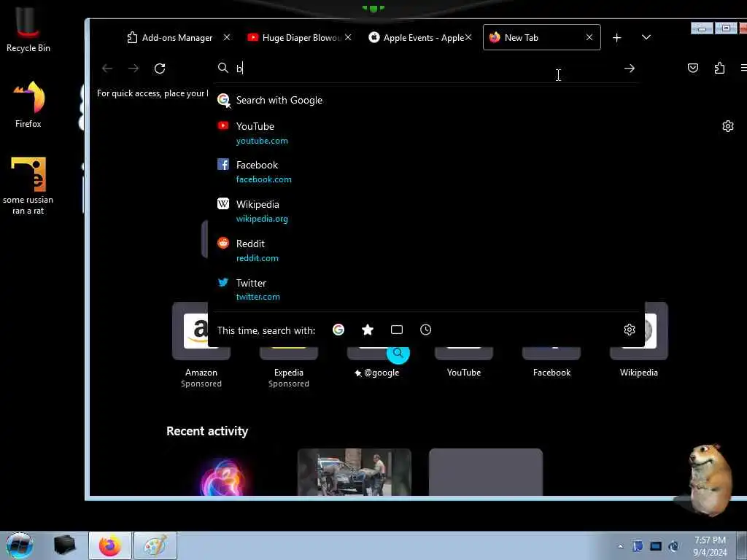The width and height of the screenshot is (747, 560).
Task: Open new tab page personalize gear
Action: click(x=727, y=126)
